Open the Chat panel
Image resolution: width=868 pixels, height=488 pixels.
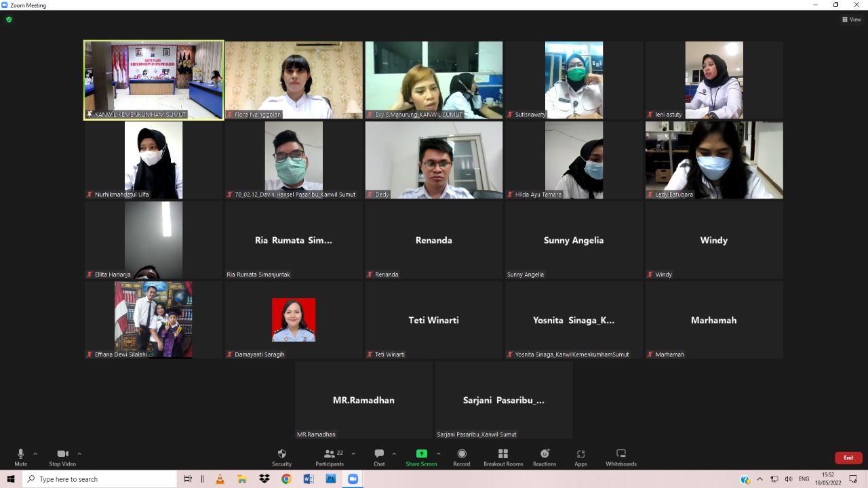tap(379, 457)
